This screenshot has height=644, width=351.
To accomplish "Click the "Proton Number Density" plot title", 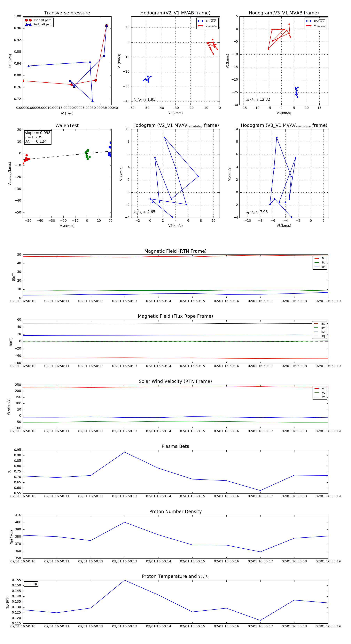I will [x=175, y=511].
